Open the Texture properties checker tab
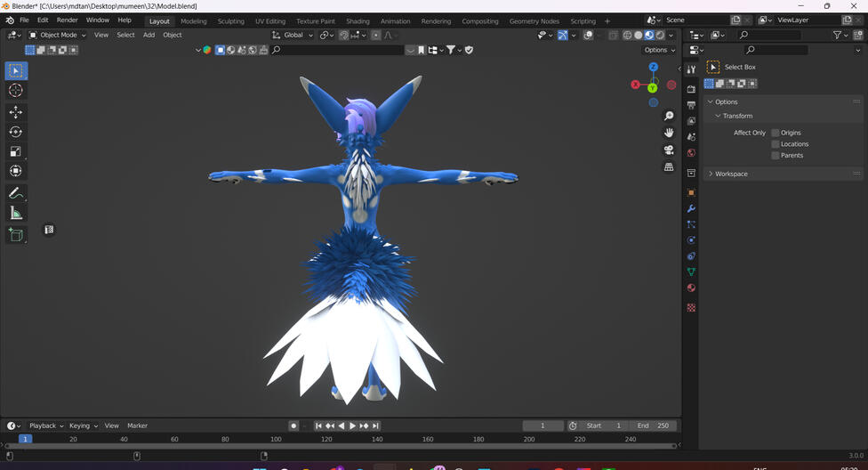Screen dimensions: 868x470 point(691,308)
